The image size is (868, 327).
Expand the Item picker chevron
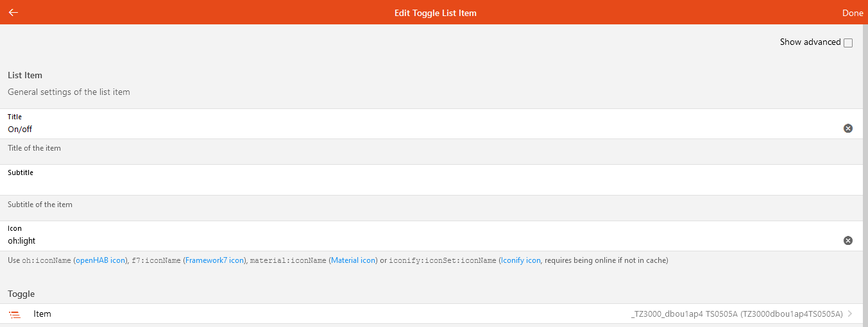click(x=850, y=314)
